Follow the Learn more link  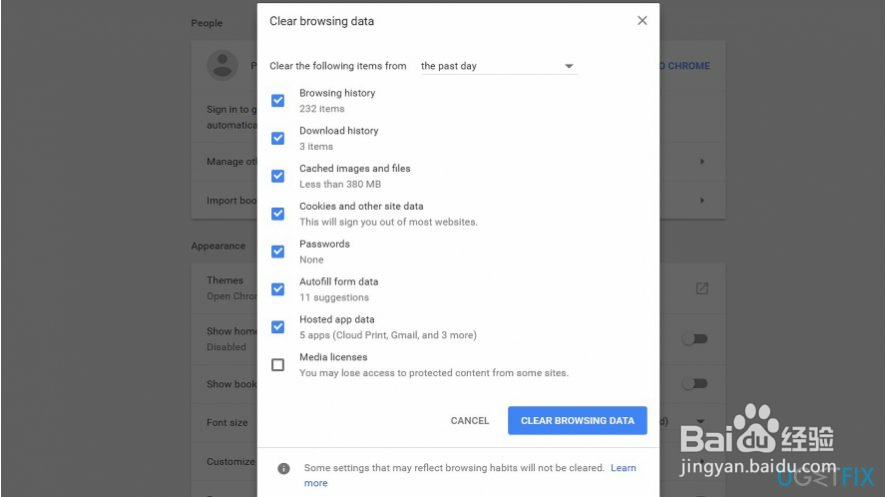tap(623, 468)
